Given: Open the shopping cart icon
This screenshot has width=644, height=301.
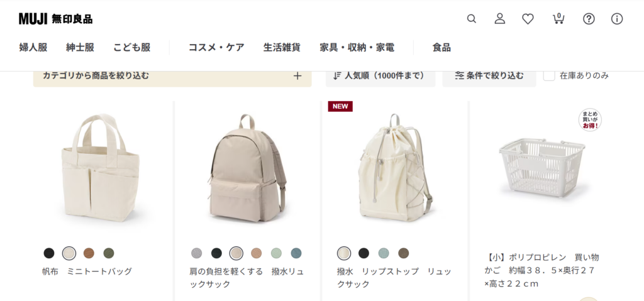Looking at the screenshot, I should tap(558, 19).
